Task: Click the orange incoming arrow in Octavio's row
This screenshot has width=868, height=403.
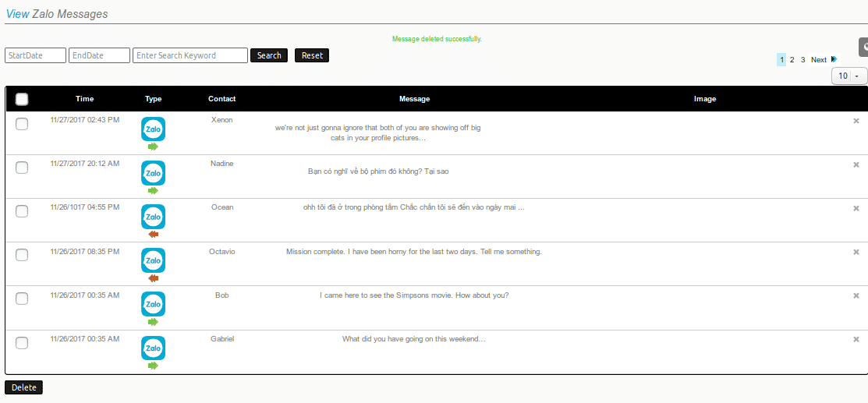Action: (154, 278)
